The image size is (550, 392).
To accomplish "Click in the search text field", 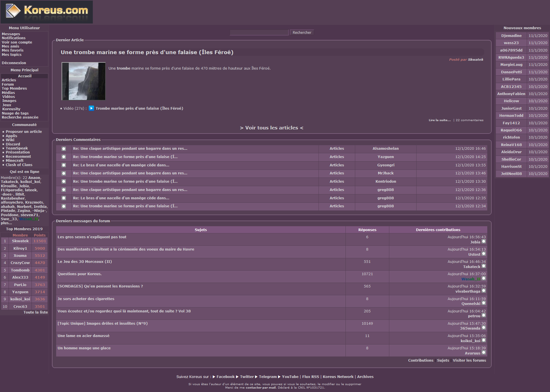I will pyautogui.click(x=259, y=33).
